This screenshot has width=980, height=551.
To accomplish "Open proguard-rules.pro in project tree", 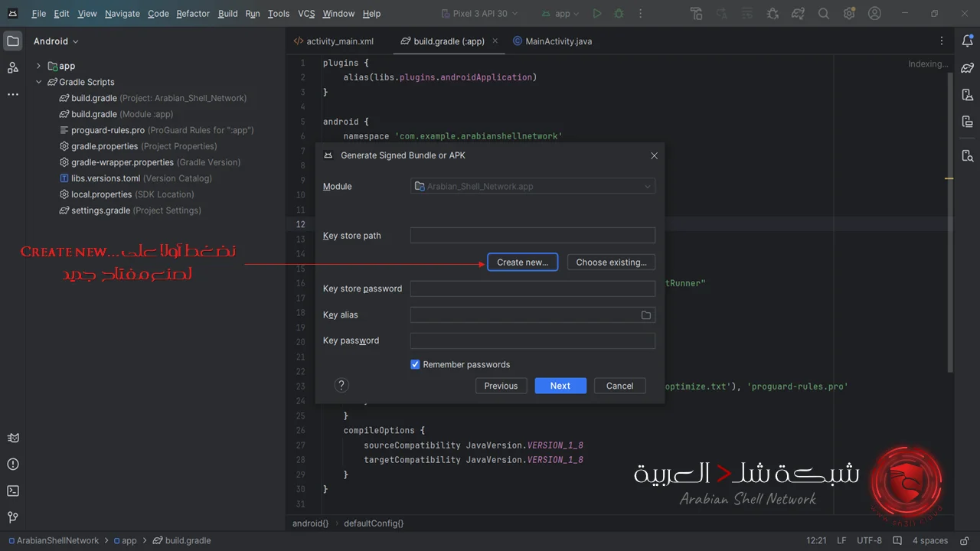I will tap(157, 130).
